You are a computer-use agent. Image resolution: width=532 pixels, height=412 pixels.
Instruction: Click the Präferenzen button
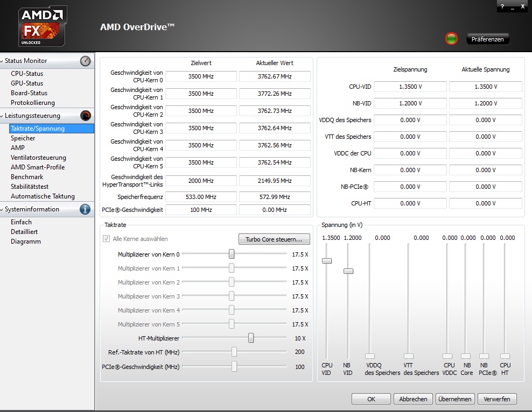pyautogui.click(x=487, y=39)
